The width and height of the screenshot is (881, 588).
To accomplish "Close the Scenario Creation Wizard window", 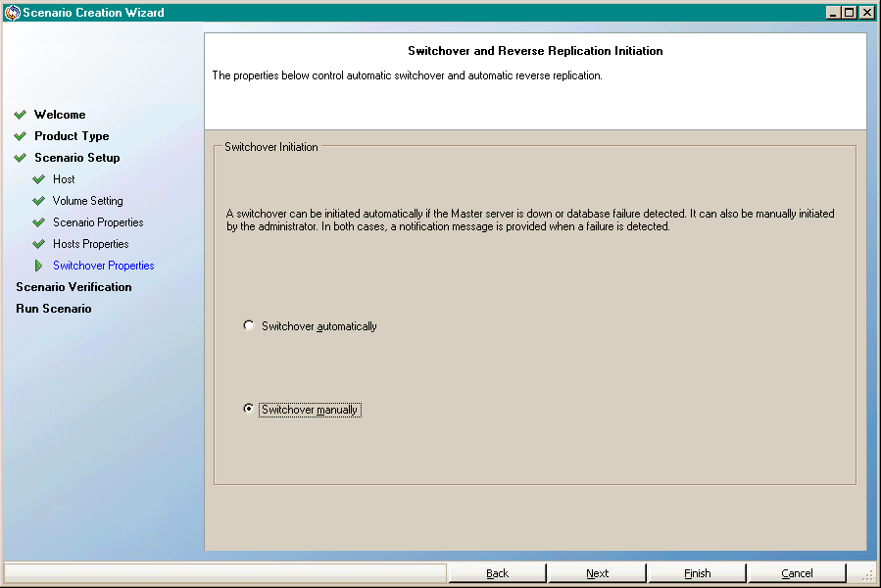I will pyautogui.click(x=867, y=13).
